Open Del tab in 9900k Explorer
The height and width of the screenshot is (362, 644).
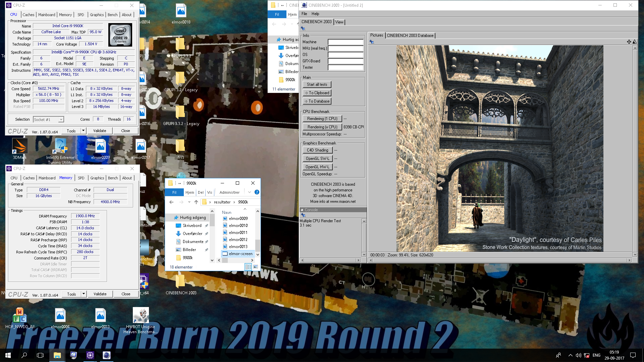click(x=201, y=192)
